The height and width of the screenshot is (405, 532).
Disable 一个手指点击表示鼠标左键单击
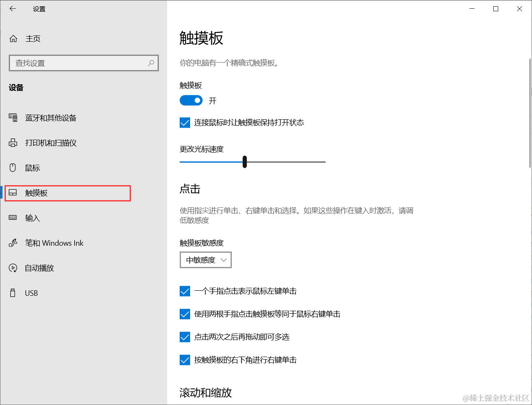(184, 291)
